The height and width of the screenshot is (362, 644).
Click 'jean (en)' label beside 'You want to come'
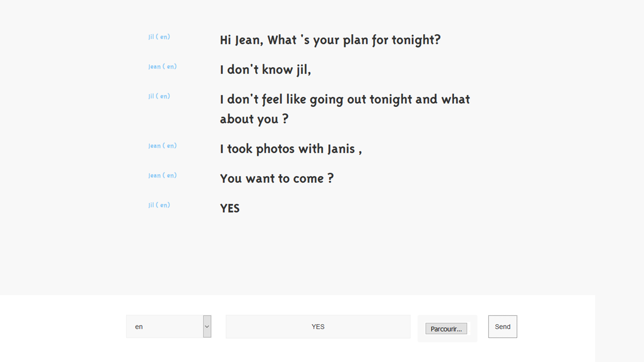[163, 176]
